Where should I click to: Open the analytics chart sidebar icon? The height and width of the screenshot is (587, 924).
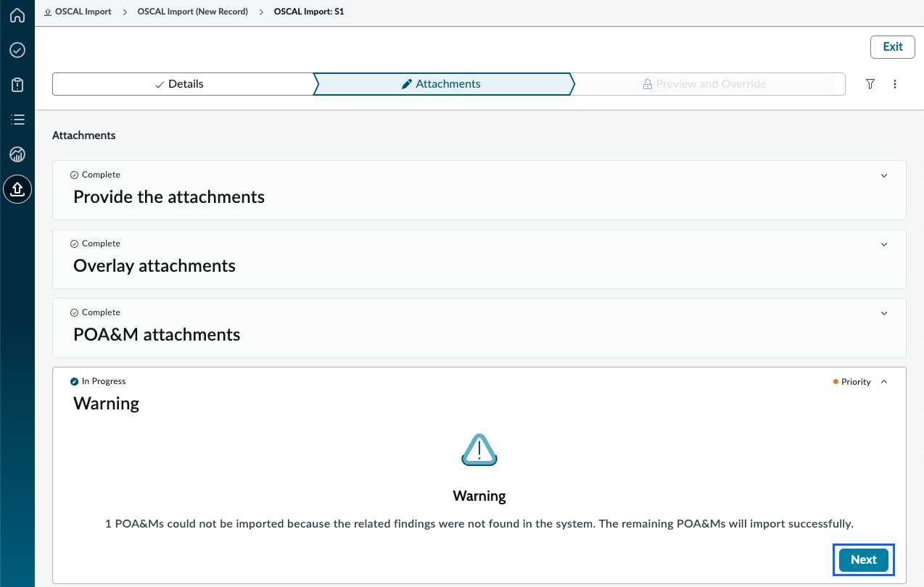[17, 154]
